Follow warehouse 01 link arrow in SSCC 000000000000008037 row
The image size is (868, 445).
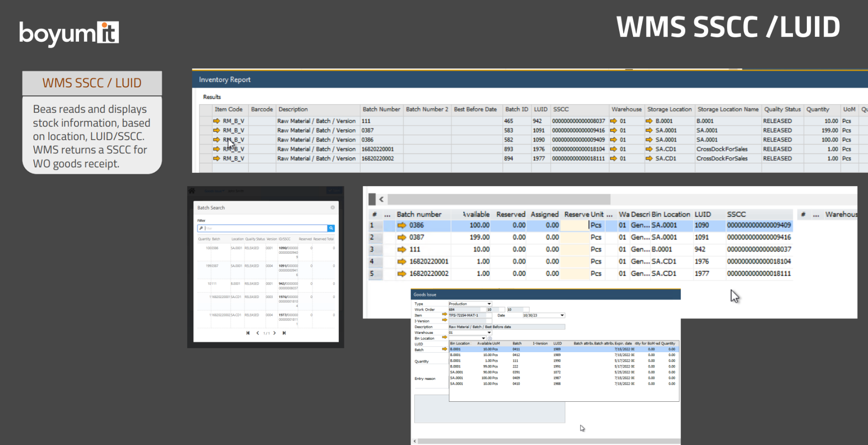(614, 121)
